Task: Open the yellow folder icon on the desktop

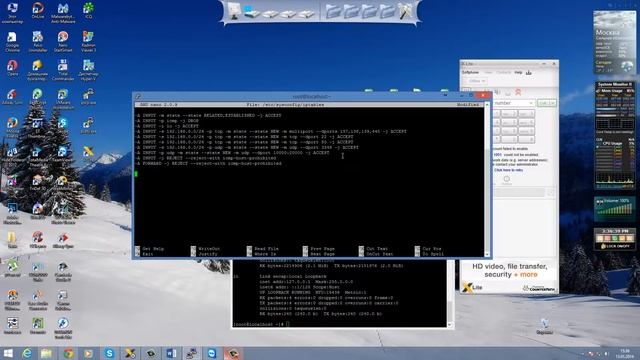Action: tap(12, 240)
